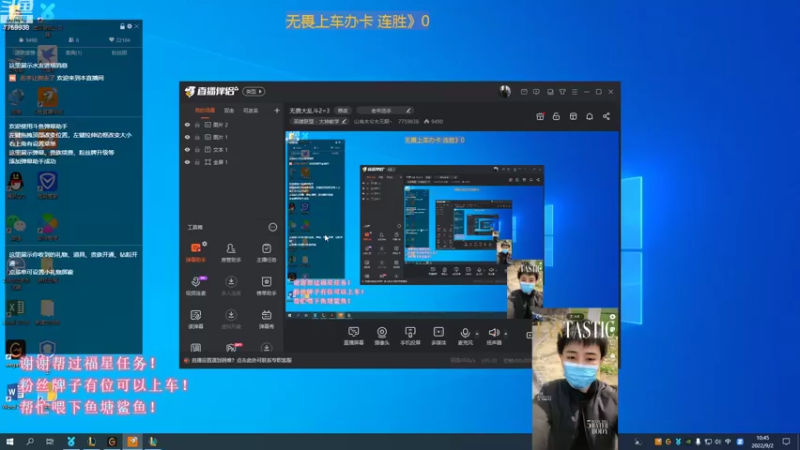The width and height of the screenshot is (800, 450).
Task: Click the pencil-edit pill beside 修改
Action: pyautogui.click(x=385, y=110)
